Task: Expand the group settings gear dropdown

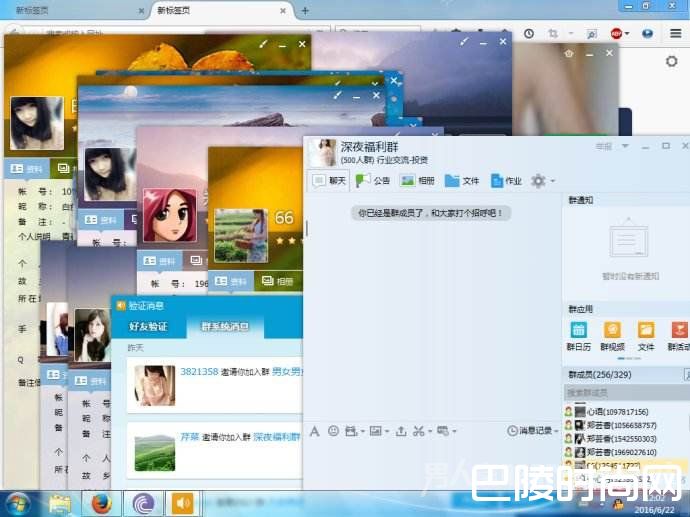Action: (543, 181)
